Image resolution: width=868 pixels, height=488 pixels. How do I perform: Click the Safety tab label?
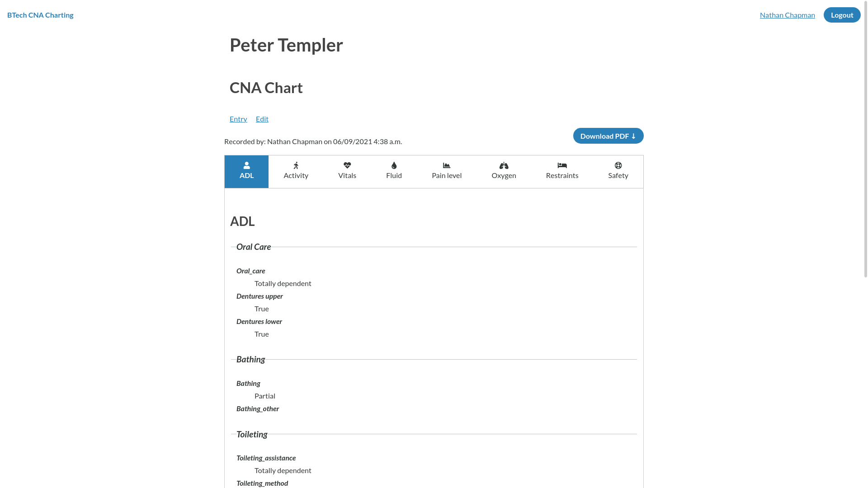click(618, 175)
